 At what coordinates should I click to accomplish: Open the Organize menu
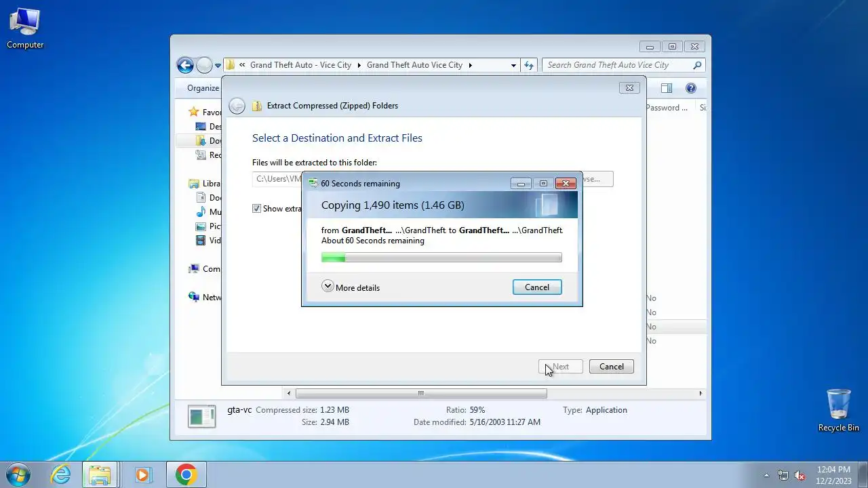tap(203, 88)
